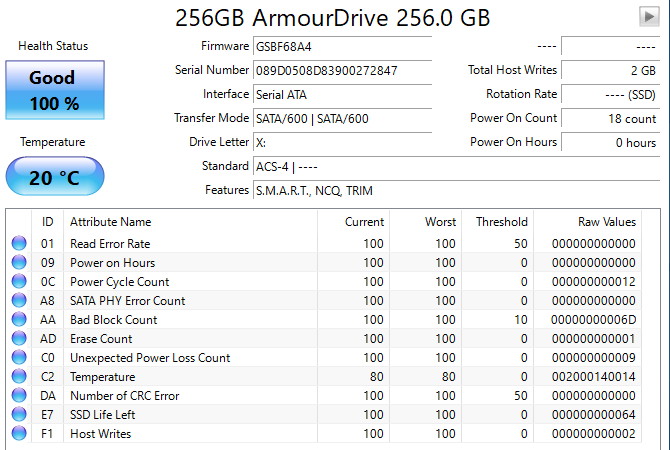The width and height of the screenshot is (670, 450).
Task: Click the drive title 256GB ArmourDrive 256.0 GB
Action: click(332, 18)
